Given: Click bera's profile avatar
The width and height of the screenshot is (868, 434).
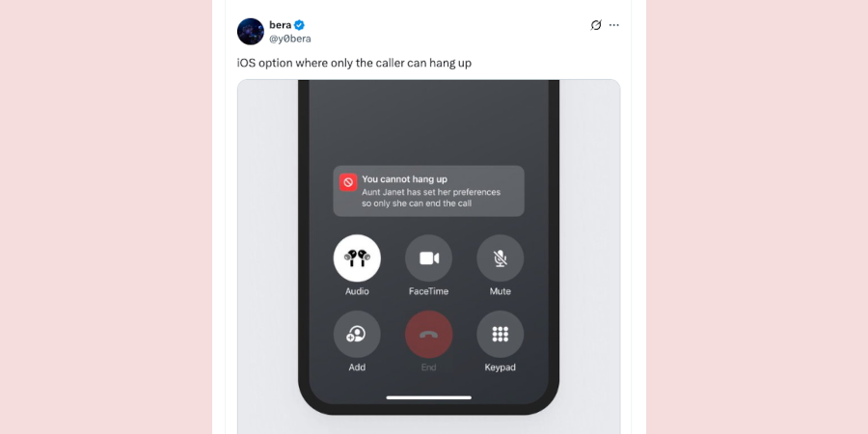Looking at the screenshot, I should pyautogui.click(x=250, y=32).
